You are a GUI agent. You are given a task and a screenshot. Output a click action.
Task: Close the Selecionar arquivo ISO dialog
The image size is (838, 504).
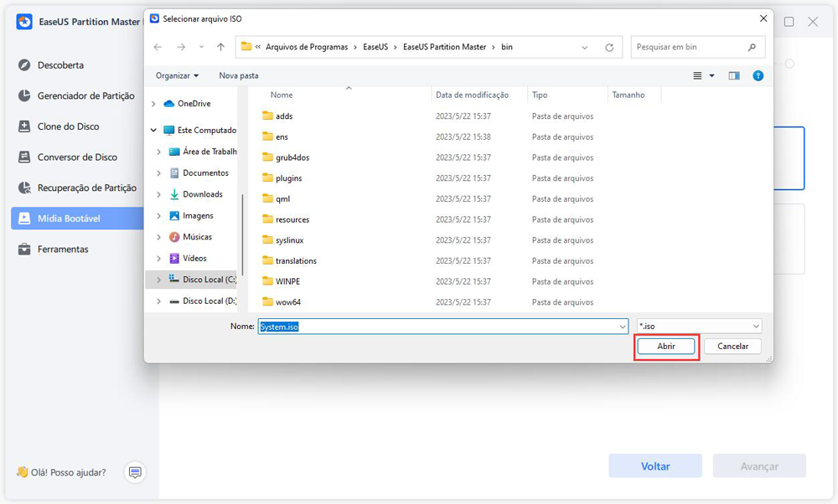tap(763, 18)
